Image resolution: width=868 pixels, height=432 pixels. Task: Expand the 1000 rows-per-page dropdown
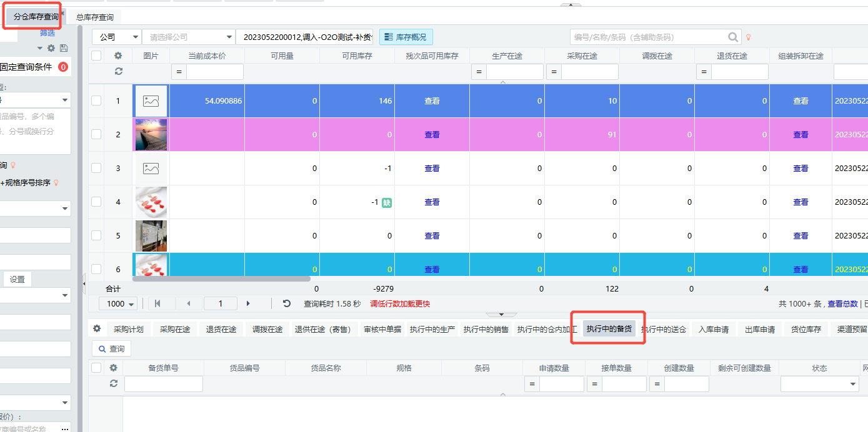point(121,304)
